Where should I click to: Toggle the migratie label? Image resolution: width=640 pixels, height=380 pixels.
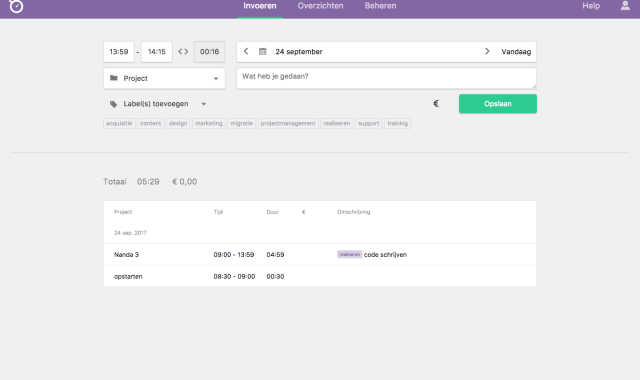click(x=242, y=123)
